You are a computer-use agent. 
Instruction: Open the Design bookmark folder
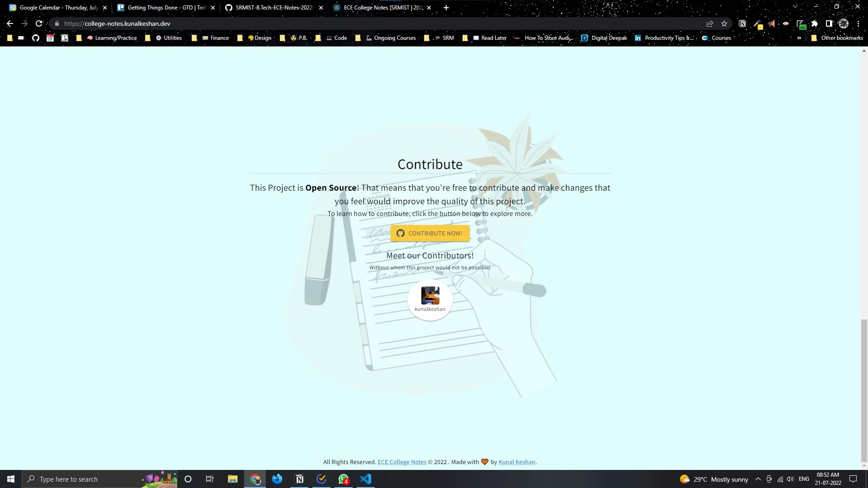(255, 38)
